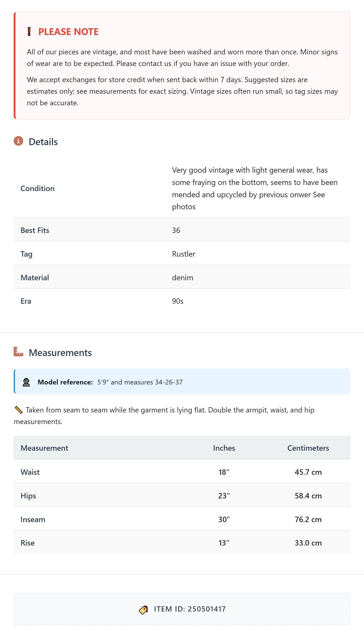
Task: Click the Model reference label text
Action: pyautogui.click(x=65, y=382)
